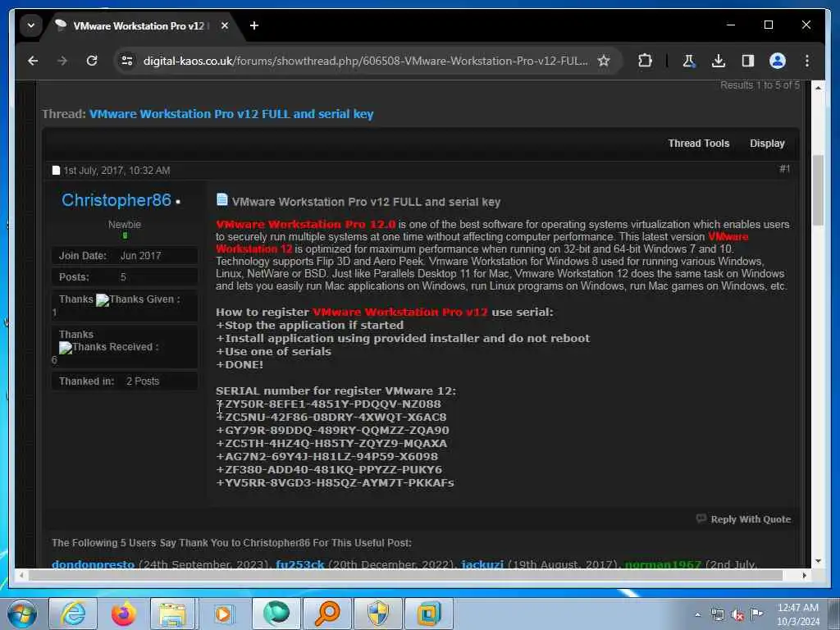Open the Display menu

click(x=767, y=144)
